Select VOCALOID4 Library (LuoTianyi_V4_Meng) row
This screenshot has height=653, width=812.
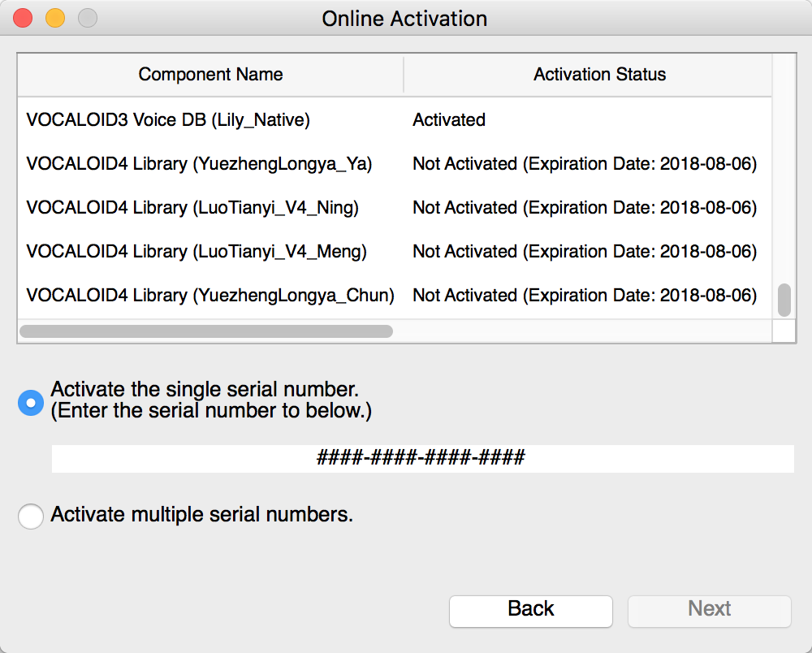(x=395, y=252)
